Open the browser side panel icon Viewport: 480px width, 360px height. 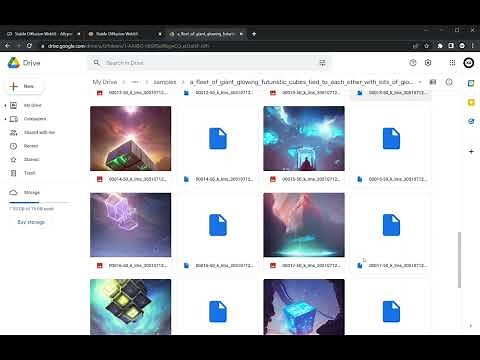pyautogui.click(x=451, y=46)
